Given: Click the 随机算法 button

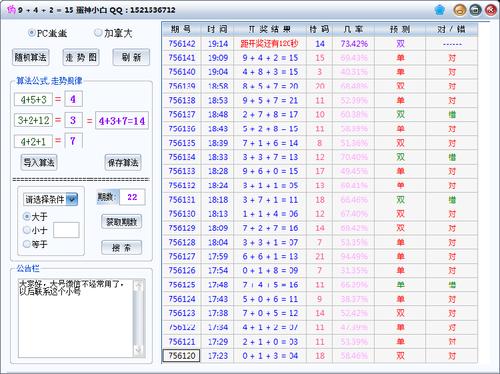Looking at the screenshot, I should 30,57.
